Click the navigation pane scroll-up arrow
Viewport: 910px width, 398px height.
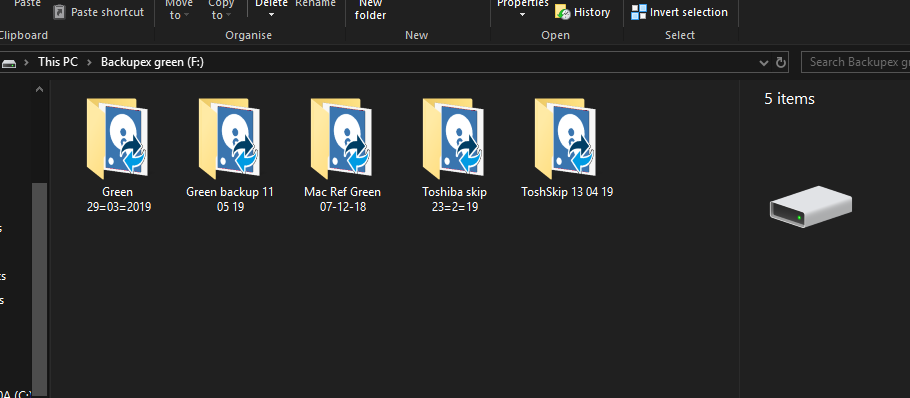(39, 89)
